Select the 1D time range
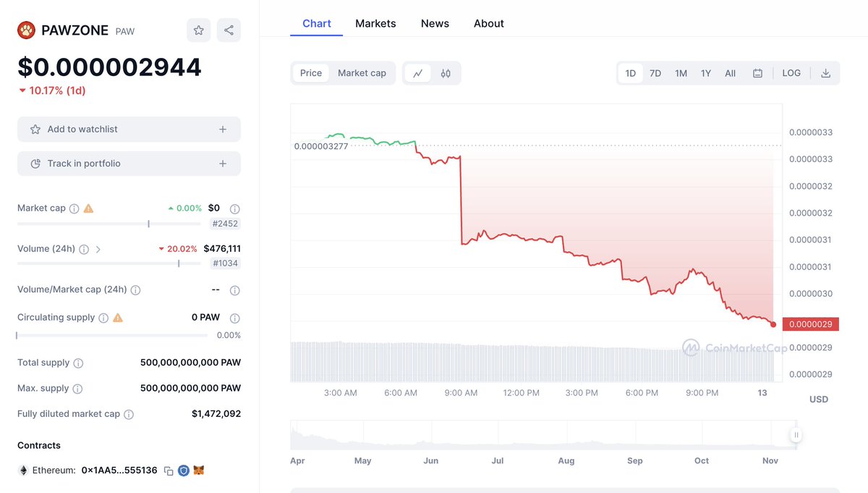 pos(631,73)
